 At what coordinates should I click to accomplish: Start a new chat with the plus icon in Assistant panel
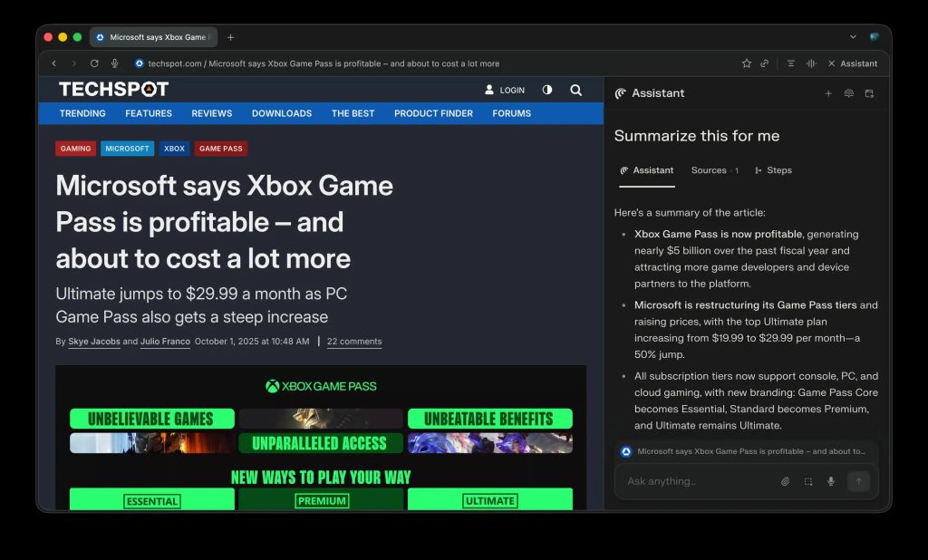coord(827,93)
